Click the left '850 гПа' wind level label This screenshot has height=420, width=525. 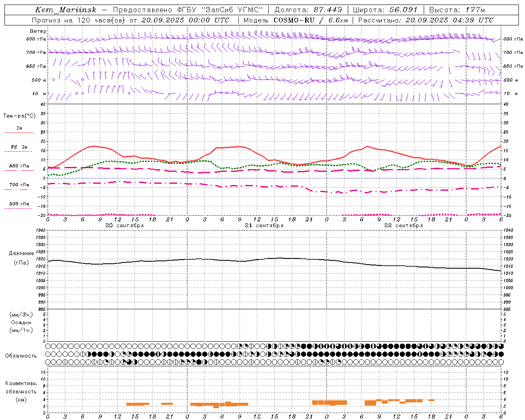[36, 66]
